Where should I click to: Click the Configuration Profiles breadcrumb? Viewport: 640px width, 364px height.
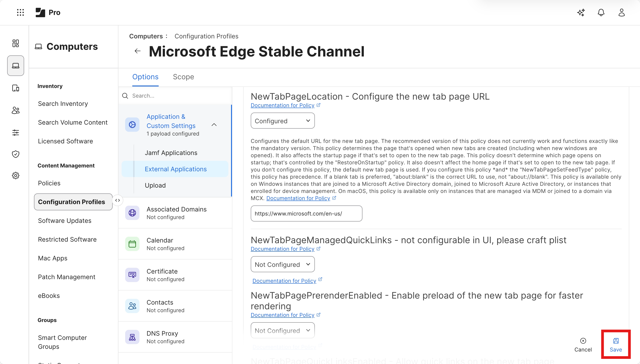click(x=206, y=36)
